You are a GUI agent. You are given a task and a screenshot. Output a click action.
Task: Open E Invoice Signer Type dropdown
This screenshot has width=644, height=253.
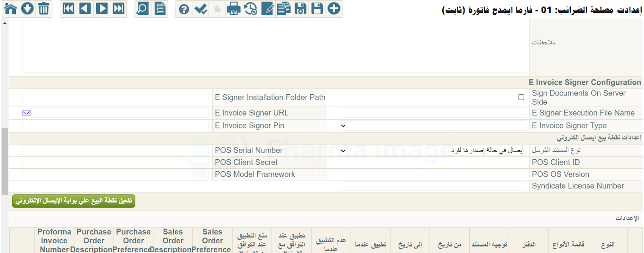tap(432, 126)
